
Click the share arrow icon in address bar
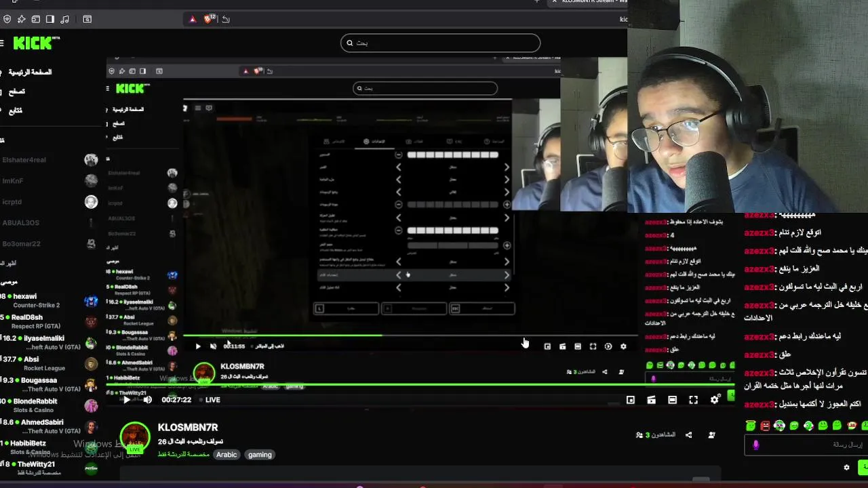226,19
